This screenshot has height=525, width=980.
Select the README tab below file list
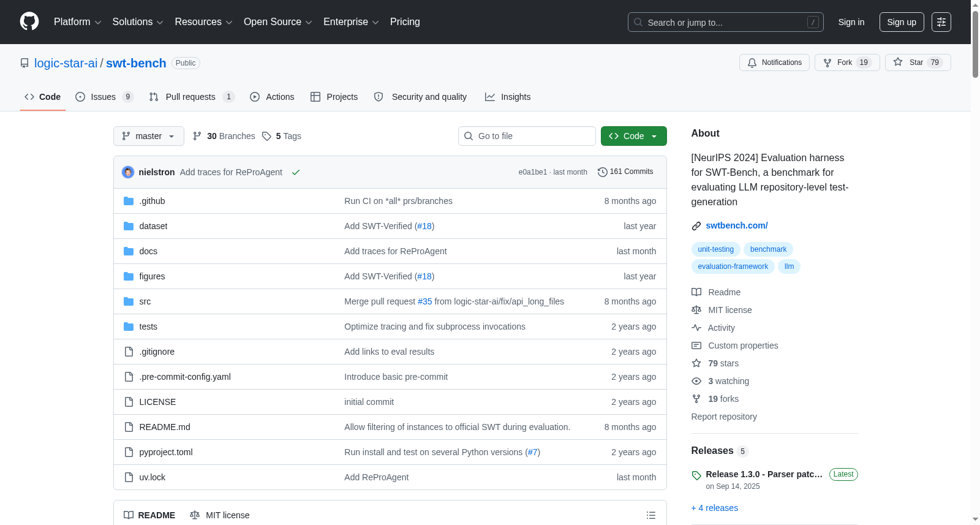pos(149,515)
